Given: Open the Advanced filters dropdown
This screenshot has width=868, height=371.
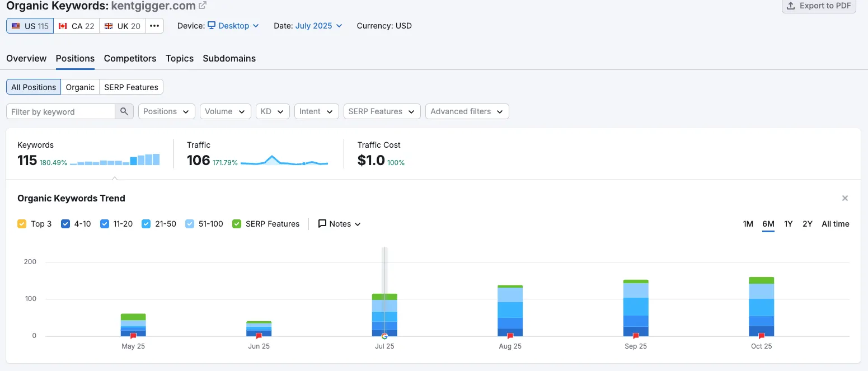Looking at the screenshot, I should tap(467, 111).
